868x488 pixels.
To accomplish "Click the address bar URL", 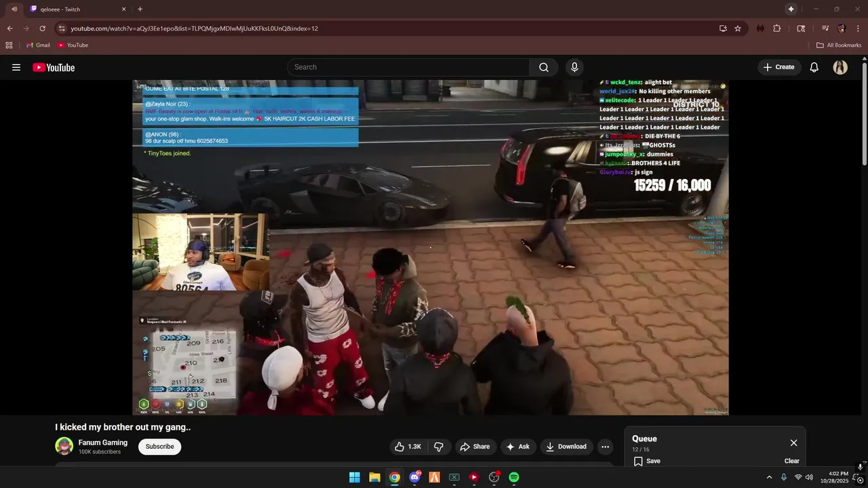I will [195, 28].
